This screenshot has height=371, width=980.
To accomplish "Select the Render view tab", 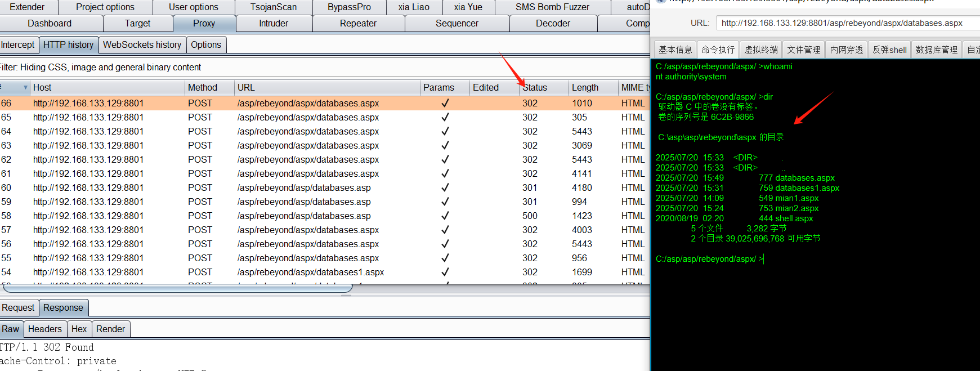I will (110, 329).
